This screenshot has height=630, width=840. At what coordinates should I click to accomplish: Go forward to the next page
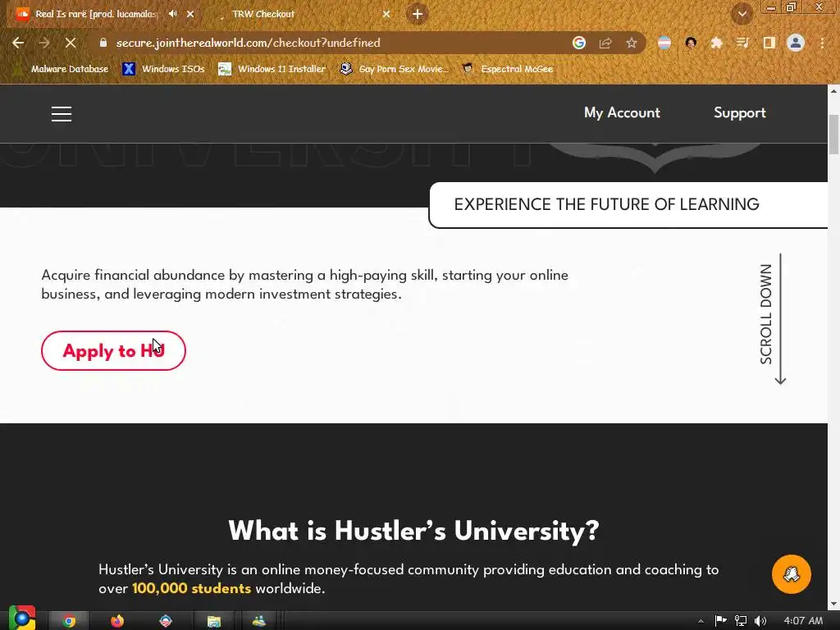pos(44,43)
